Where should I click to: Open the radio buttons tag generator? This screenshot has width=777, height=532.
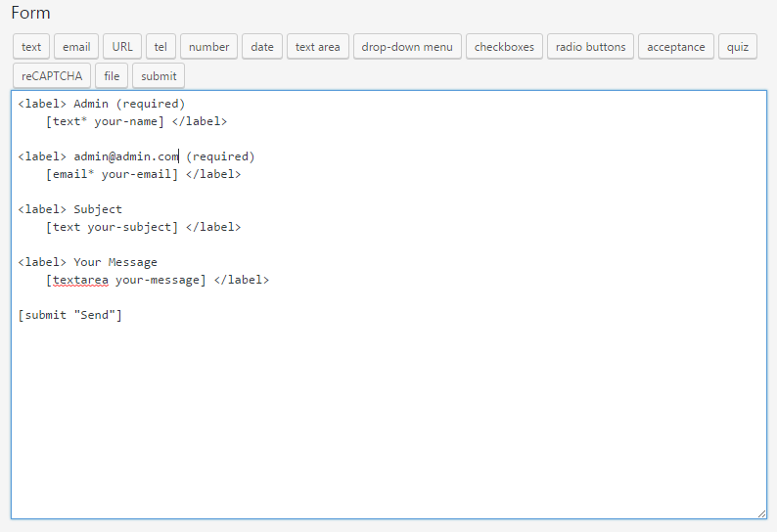[x=590, y=47]
